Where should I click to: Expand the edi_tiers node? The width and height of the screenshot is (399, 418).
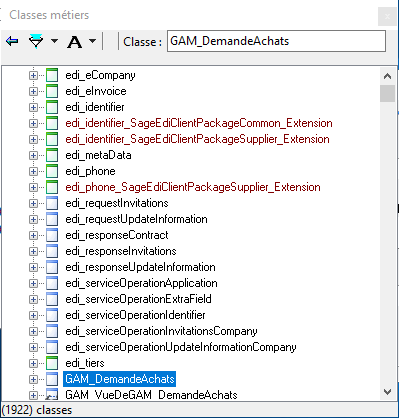pyautogui.click(x=33, y=363)
